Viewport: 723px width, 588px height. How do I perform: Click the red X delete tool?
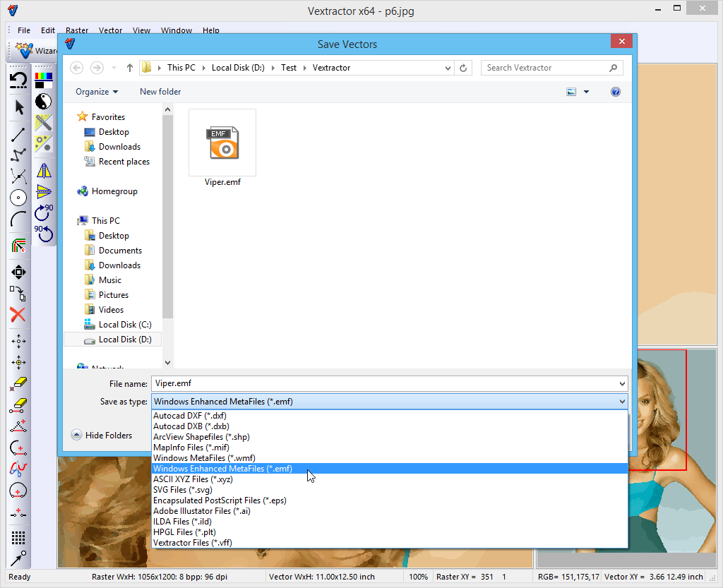coord(18,315)
